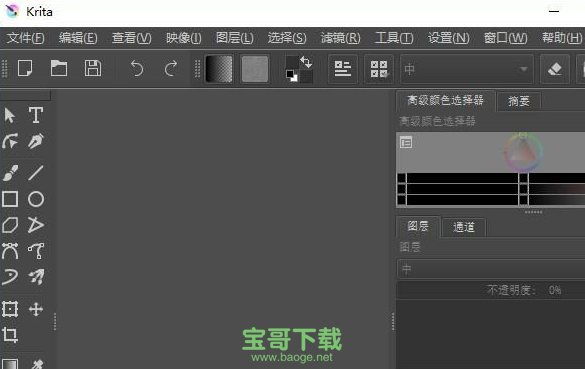Create a new document
Viewport: 585px width, 369px height.
tap(25, 68)
